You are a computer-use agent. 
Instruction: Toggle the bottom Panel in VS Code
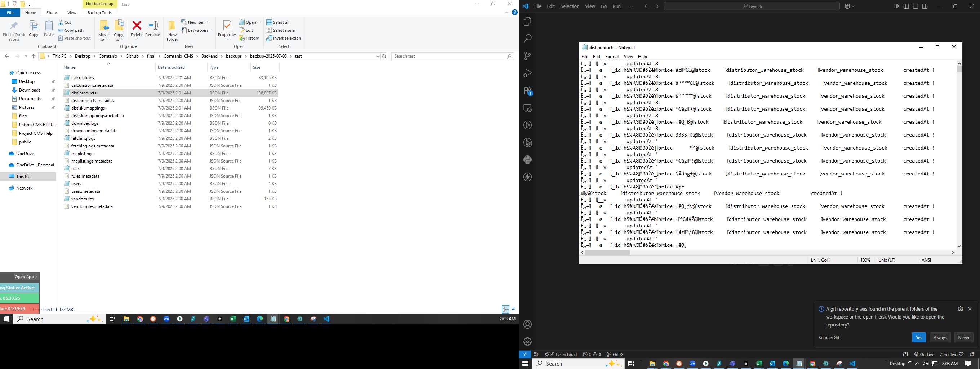pos(916,6)
